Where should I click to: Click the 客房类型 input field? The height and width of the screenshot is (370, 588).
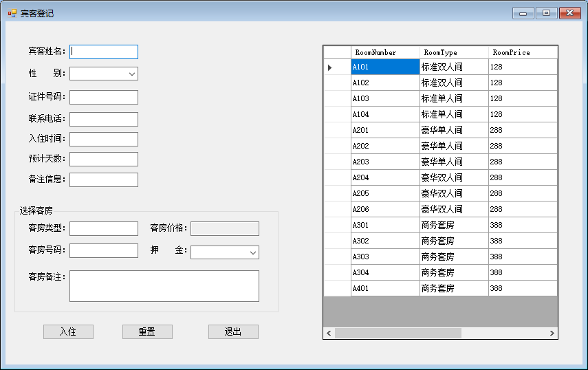coord(104,229)
